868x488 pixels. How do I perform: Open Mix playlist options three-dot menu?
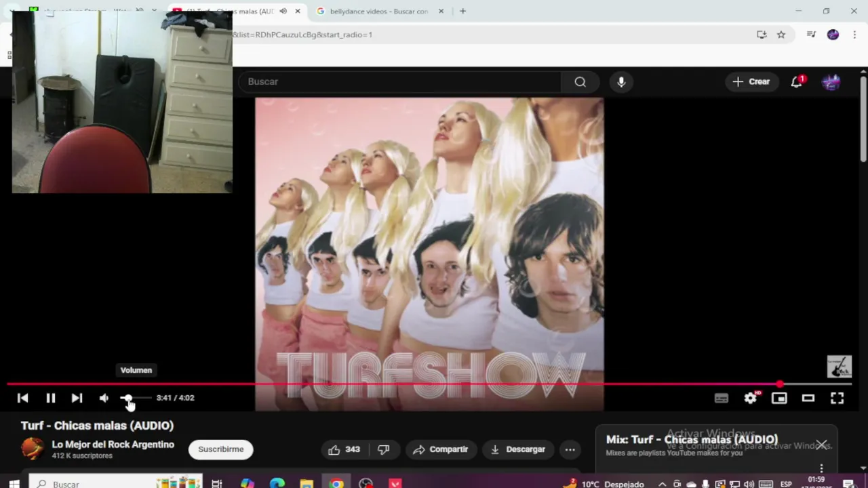821,468
